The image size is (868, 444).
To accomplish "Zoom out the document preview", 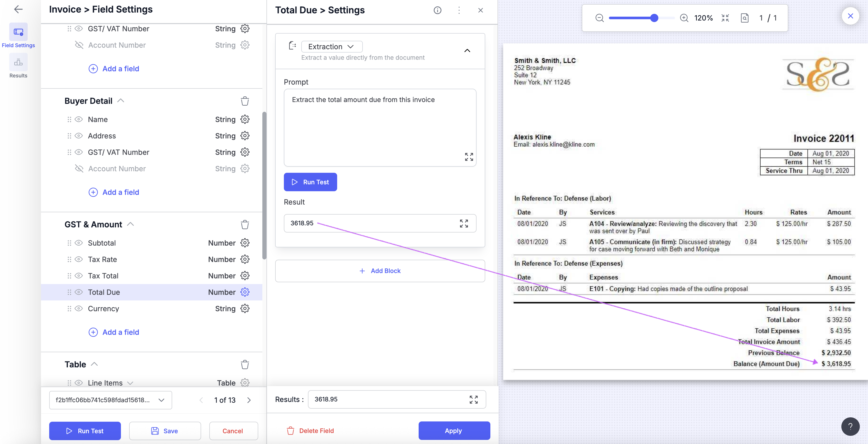I will pos(600,18).
